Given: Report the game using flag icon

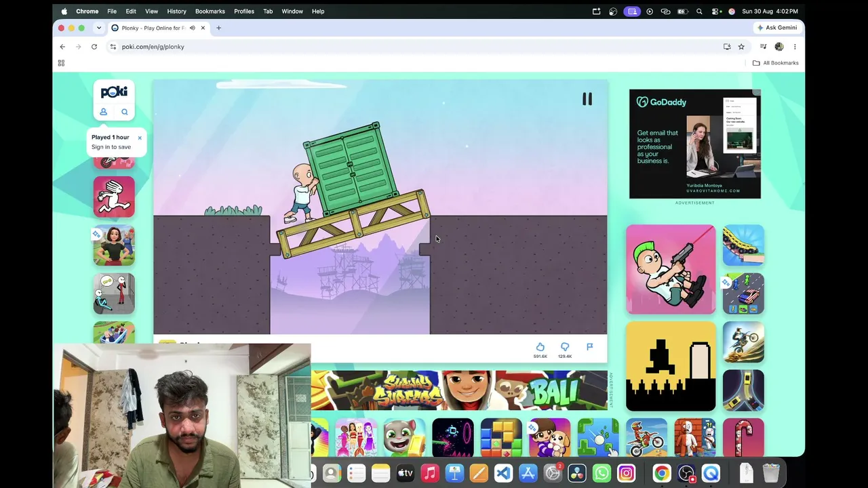Looking at the screenshot, I should click(x=590, y=347).
